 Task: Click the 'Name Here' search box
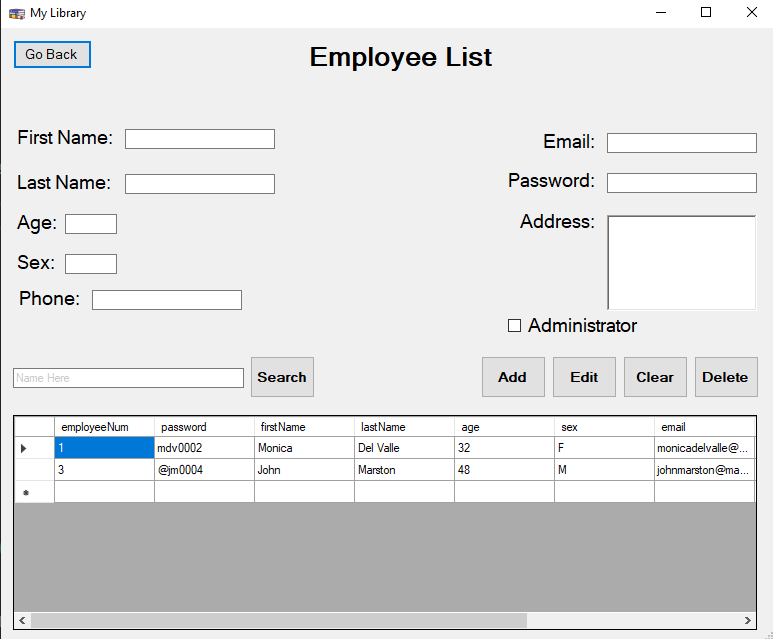(128, 378)
